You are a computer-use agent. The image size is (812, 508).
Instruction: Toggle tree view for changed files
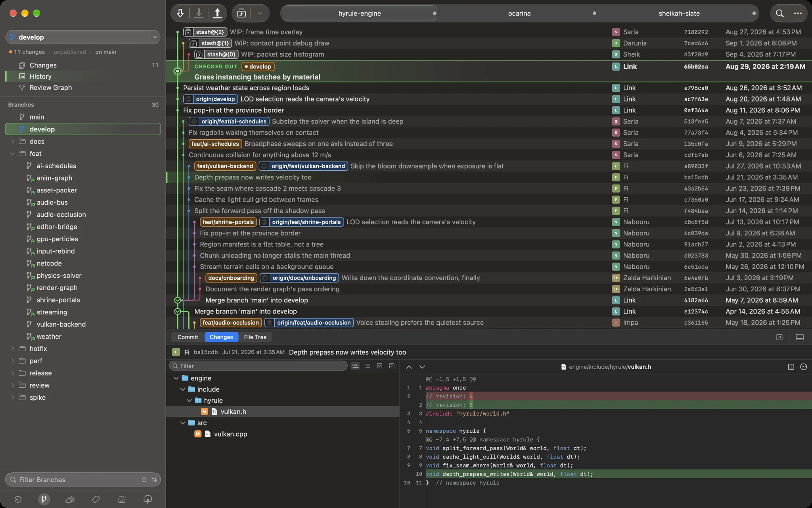[355, 366]
